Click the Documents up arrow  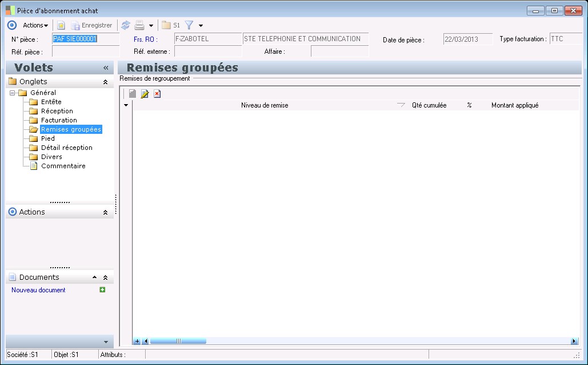pos(94,277)
